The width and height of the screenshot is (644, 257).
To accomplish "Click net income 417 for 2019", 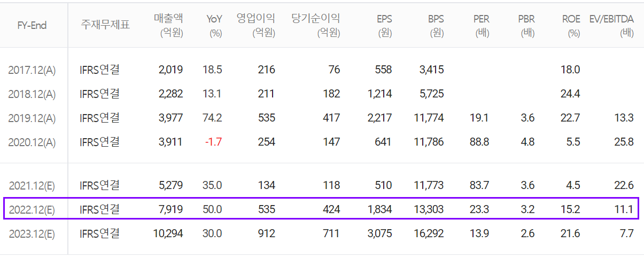I will 331,118.
